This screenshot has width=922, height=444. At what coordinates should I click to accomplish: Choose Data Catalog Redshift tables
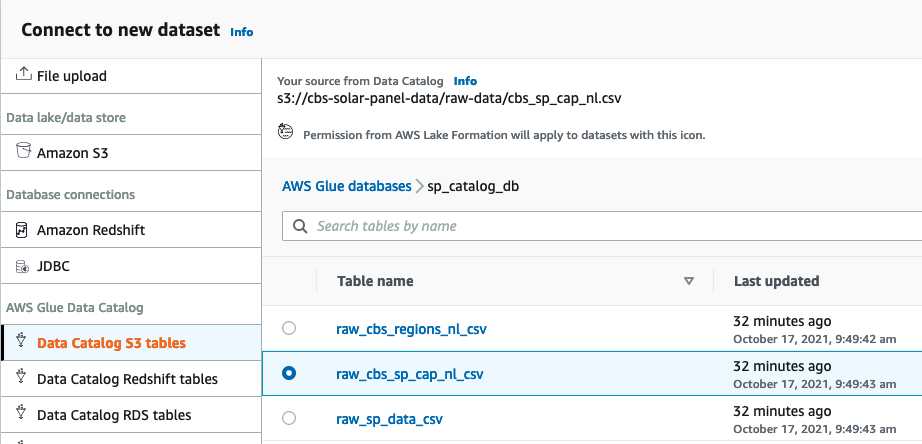click(x=127, y=379)
